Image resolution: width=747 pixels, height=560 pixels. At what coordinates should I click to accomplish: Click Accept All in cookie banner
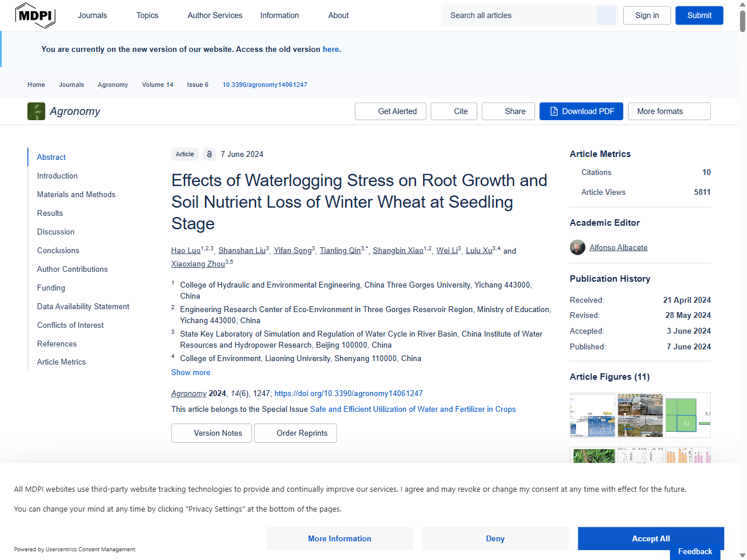(x=651, y=538)
